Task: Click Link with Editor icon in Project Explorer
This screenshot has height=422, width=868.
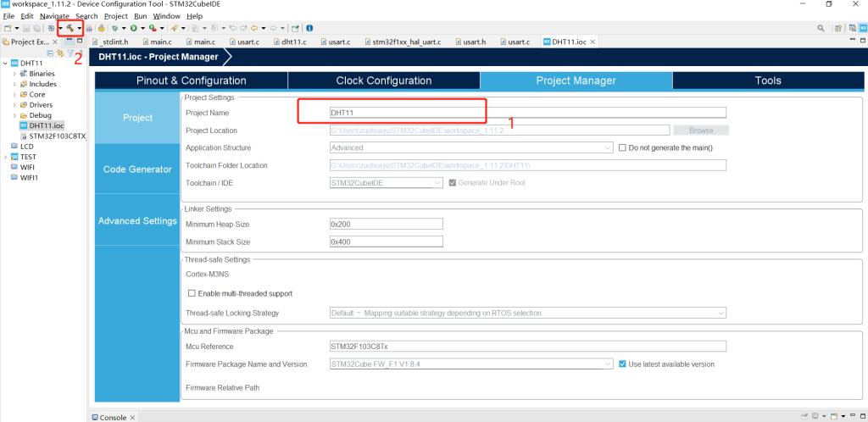Action: [60, 53]
